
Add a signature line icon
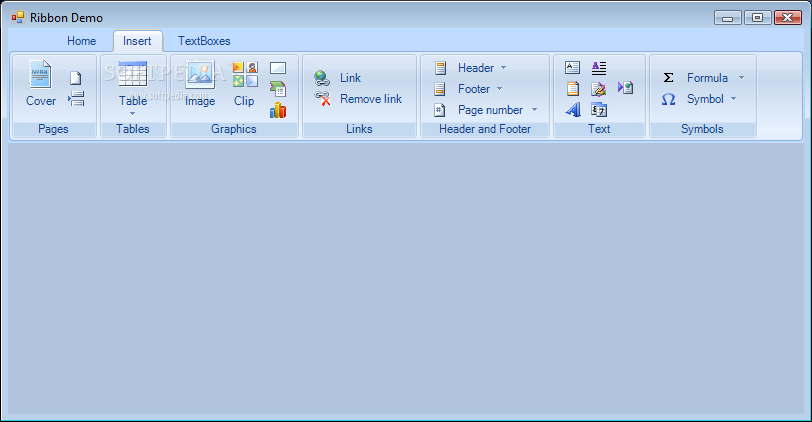[x=599, y=89]
